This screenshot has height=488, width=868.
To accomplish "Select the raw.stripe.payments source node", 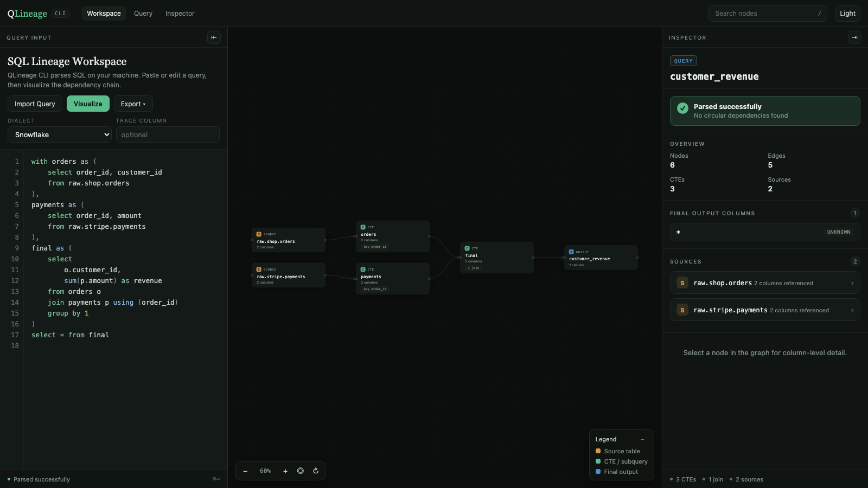I will point(289,275).
